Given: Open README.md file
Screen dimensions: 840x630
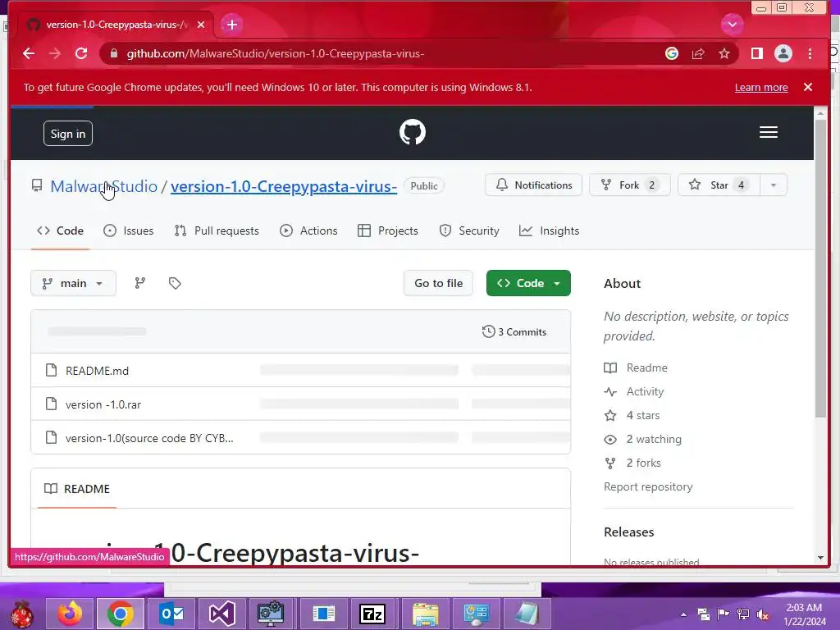Looking at the screenshot, I should tap(97, 371).
